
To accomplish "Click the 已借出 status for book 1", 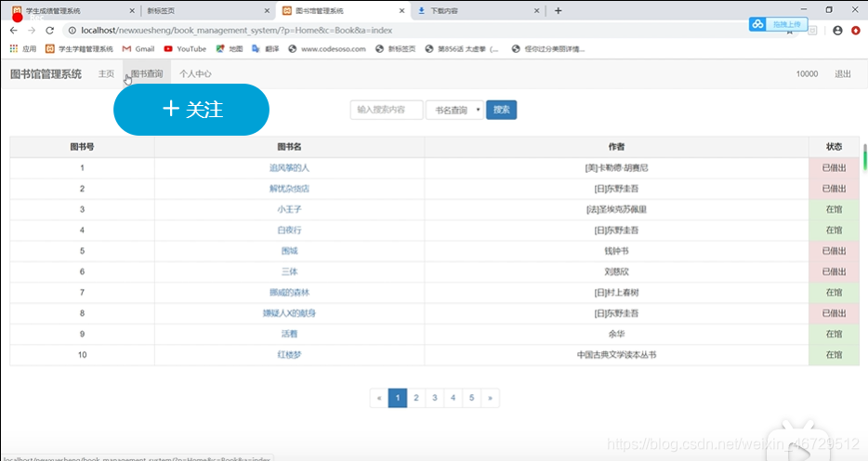I will click(x=834, y=167).
